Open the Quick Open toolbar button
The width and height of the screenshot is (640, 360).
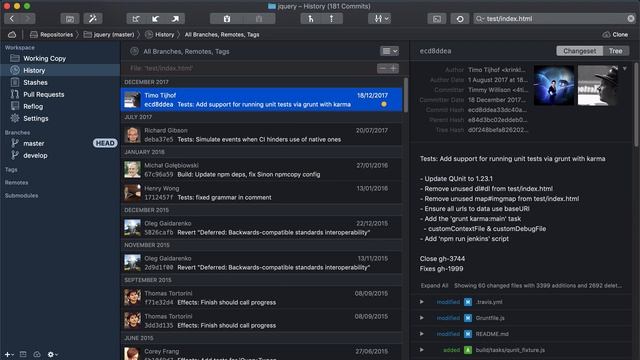pos(70,19)
